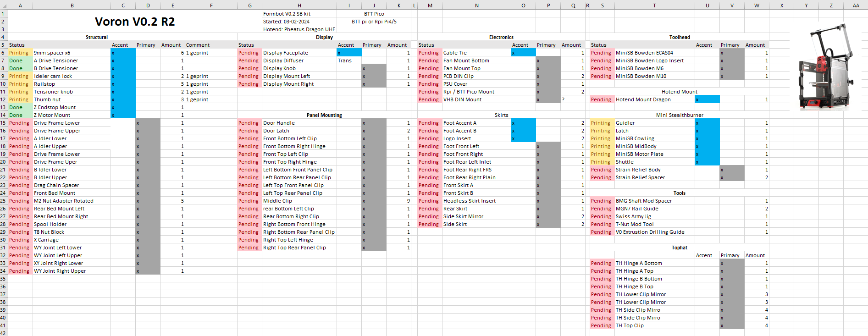Click the Display section header
Image resolution: width=868 pixels, height=336 pixels.
pyautogui.click(x=324, y=37)
